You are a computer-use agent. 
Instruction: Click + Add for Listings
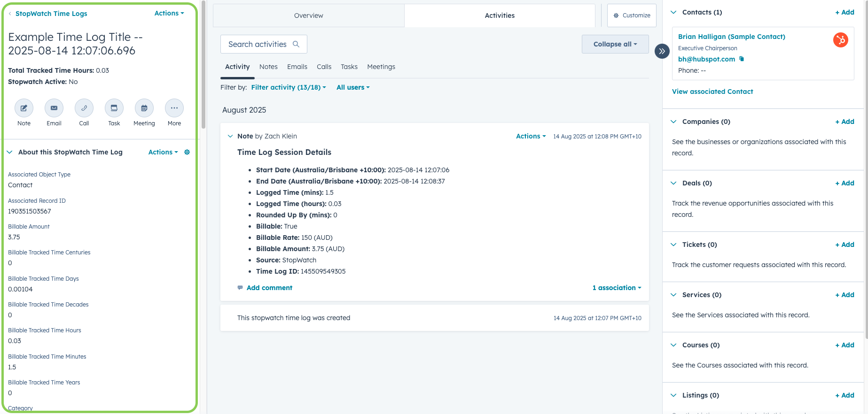click(x=845, y=395)
